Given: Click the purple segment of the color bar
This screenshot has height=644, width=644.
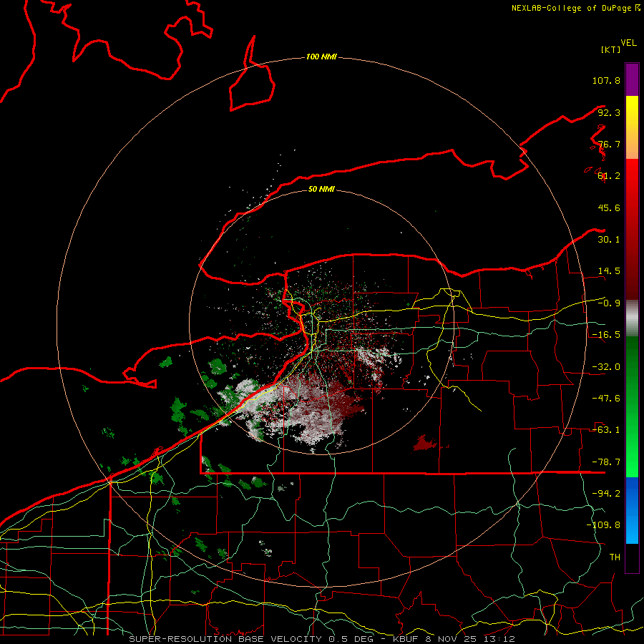Looking at the screenshot, I should pyautogui.click(x=632, y=79).
